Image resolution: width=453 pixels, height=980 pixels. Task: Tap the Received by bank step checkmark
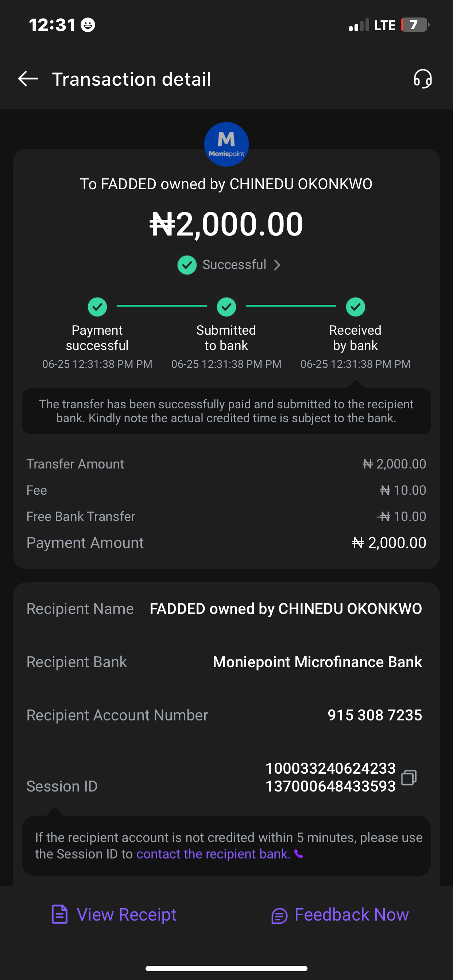356,307
